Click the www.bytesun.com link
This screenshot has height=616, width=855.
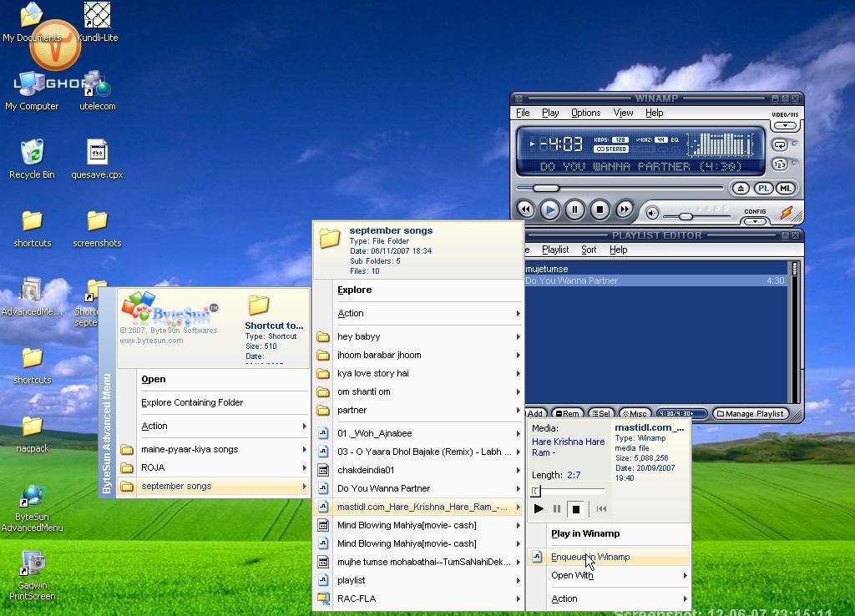[152, 341]
